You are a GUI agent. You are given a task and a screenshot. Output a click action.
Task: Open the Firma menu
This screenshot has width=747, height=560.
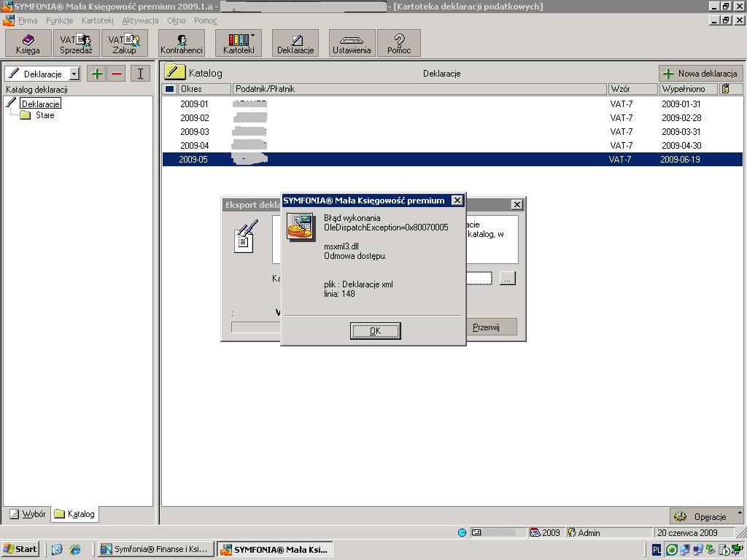click(28, 20)
